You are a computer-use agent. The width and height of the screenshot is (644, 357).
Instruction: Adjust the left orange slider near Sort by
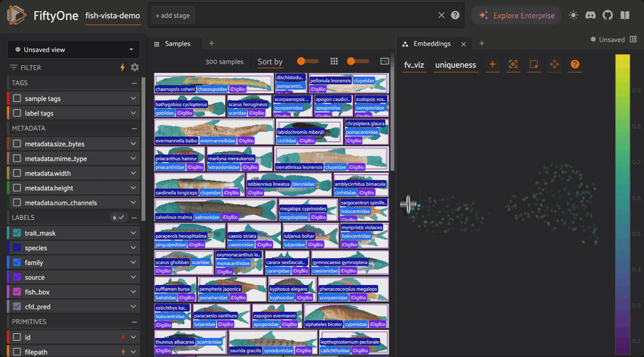(x=308, y=62)
